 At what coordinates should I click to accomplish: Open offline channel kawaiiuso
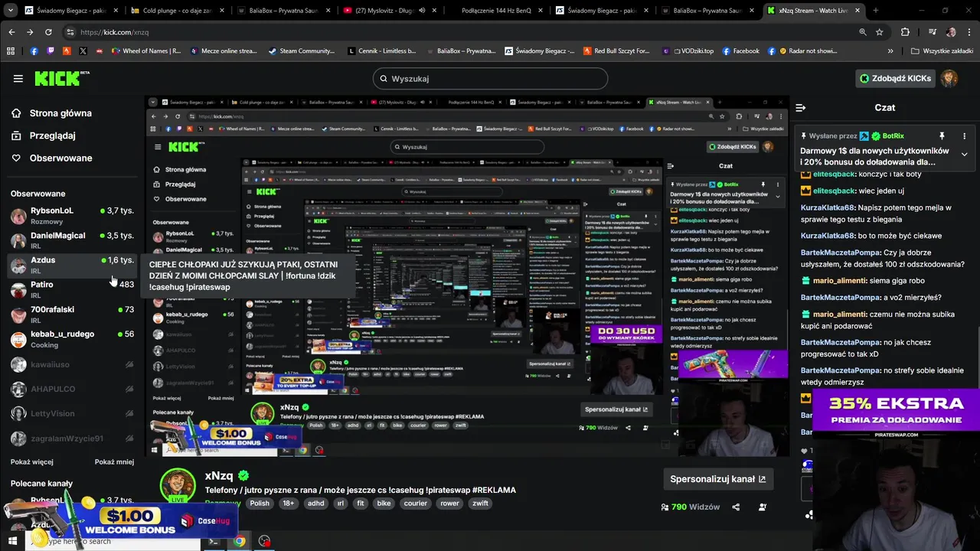(x=73, y=365)
